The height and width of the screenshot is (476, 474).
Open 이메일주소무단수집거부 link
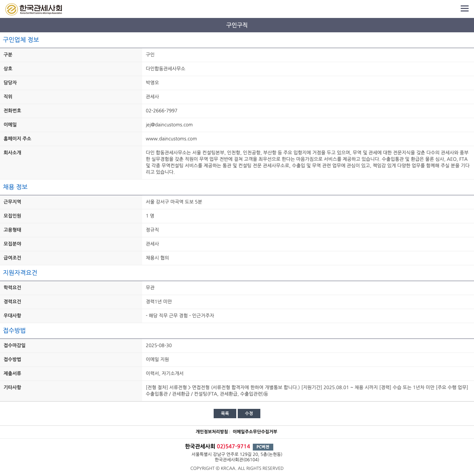(x=255, y=432)
